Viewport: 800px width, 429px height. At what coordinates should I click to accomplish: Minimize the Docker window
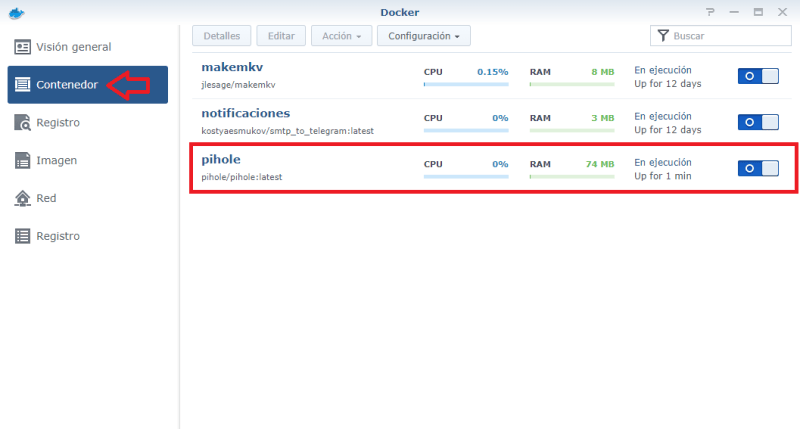click(x=734, y=12)
